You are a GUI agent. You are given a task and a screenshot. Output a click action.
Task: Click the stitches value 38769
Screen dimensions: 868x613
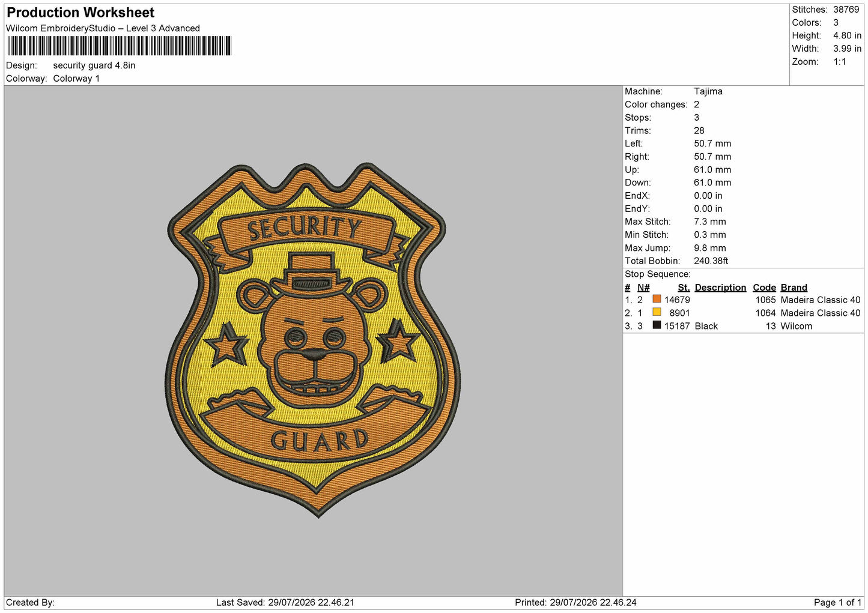pyautogui.click(x=846, y=10)
